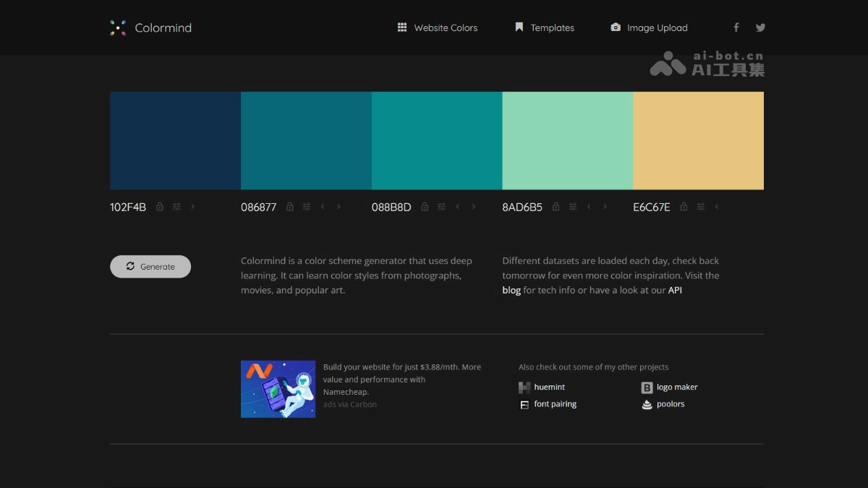Open color adjustment sliders for 086877
The height and width of the screenshot is (488, 868).
tap(306, 207)
